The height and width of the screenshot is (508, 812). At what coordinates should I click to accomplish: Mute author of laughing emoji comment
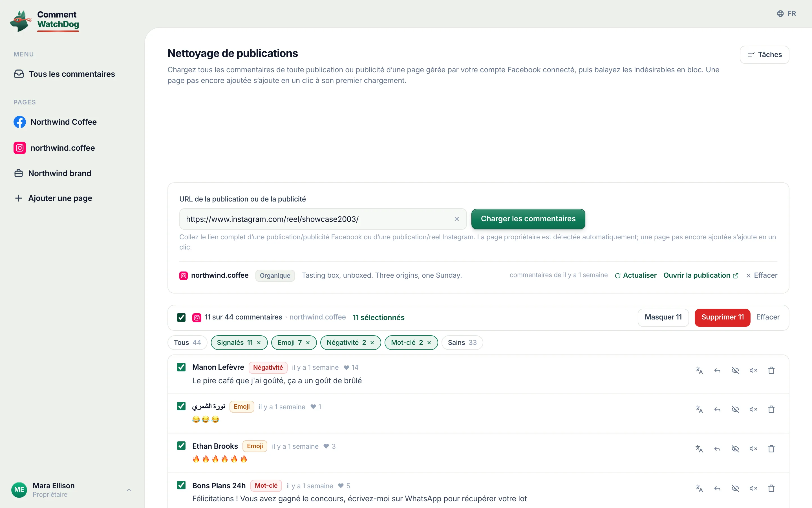(753, 409)
